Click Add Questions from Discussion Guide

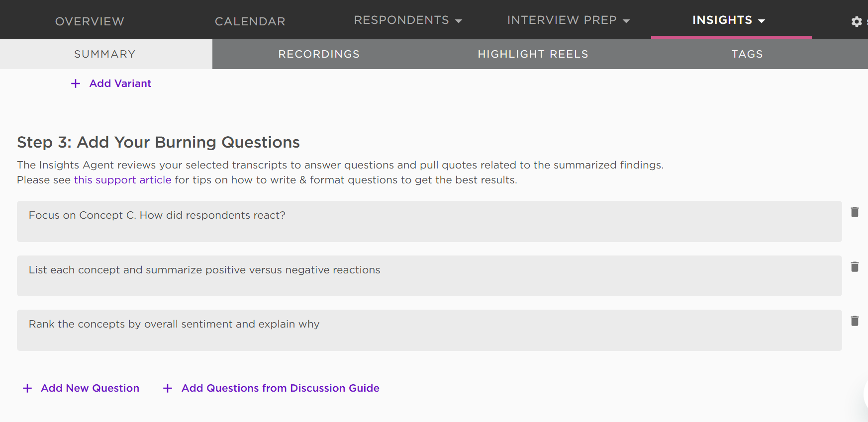[x=281, y=388]
